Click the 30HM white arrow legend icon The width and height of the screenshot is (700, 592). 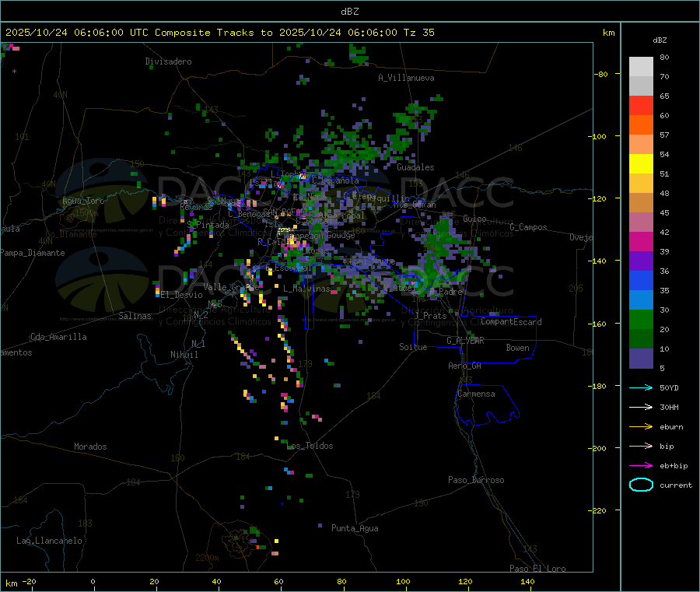click(x=641, y=407)
